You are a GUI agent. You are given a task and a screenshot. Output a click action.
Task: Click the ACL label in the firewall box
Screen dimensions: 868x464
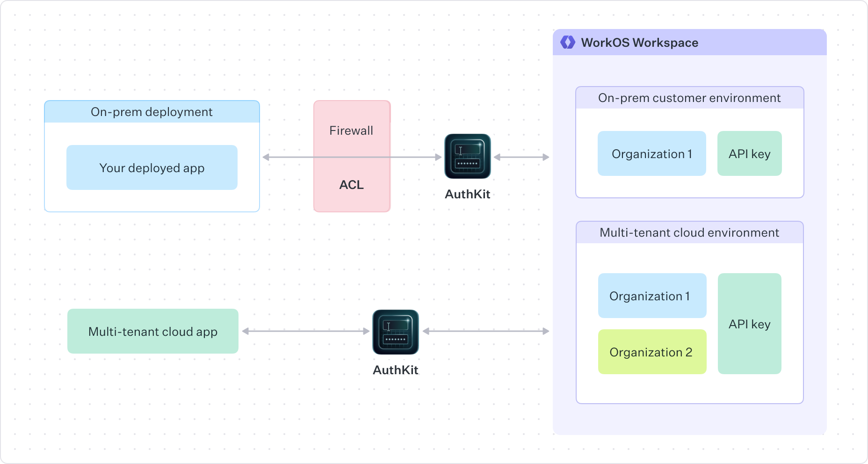pos(351,185)
